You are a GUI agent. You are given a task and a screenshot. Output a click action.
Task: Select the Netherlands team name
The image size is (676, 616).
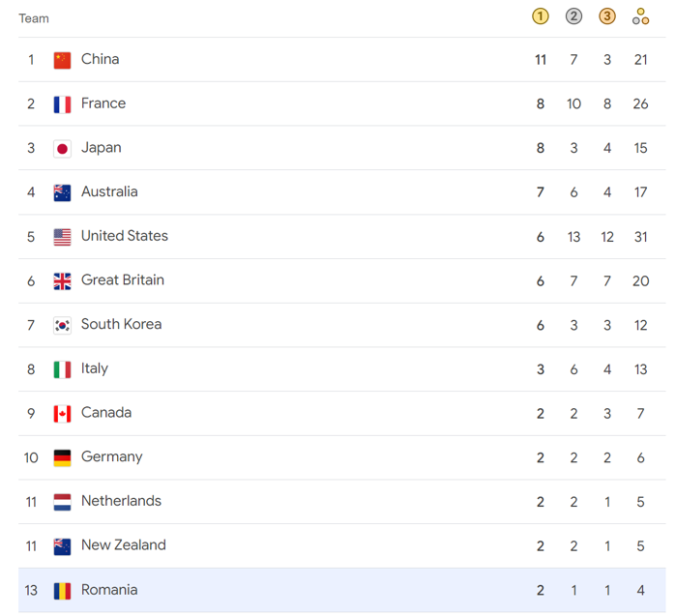(121, 501)
